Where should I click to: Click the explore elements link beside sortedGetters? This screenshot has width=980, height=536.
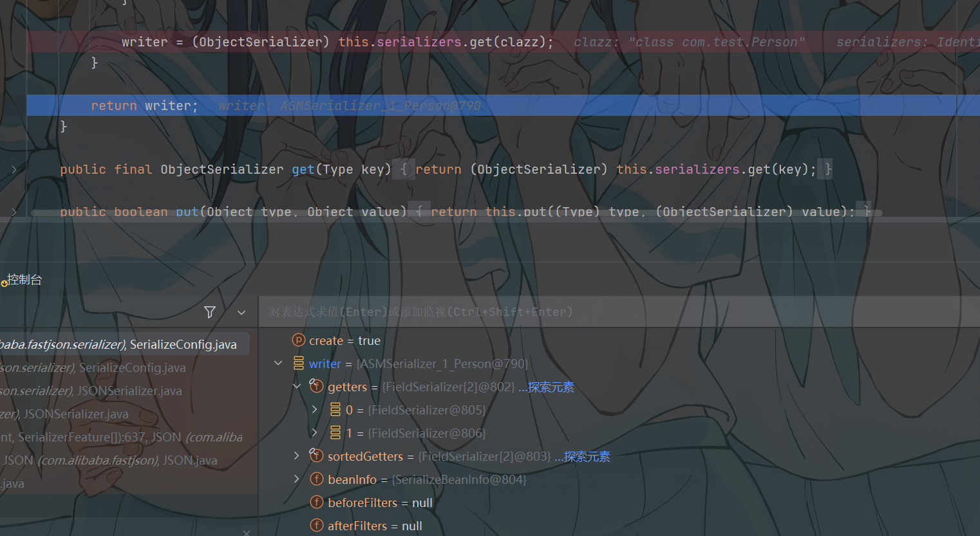582,456
